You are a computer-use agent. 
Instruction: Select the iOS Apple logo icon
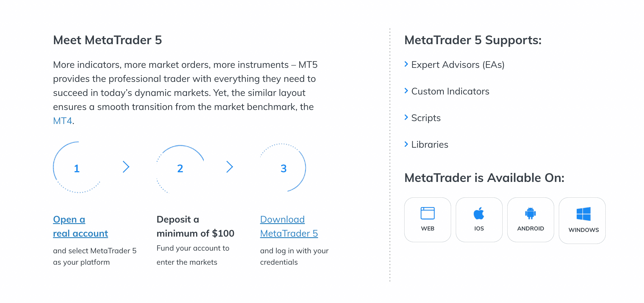[x=479, y=213]
